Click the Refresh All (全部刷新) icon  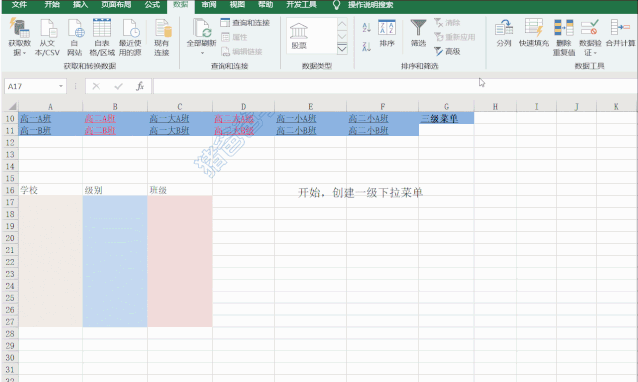click(x=201, y=28)
